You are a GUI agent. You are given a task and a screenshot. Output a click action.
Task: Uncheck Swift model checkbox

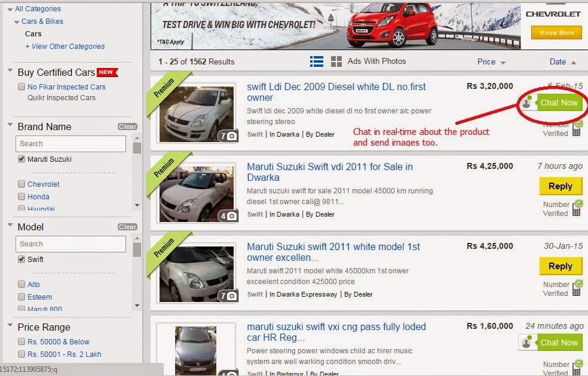[x=22, y=259]
